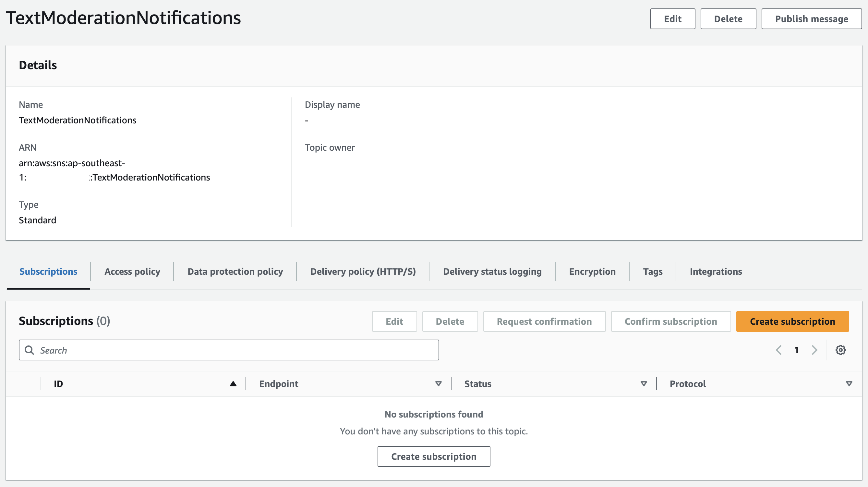Click search magnifier icon in subscriptions

click(x=30, y=350)
